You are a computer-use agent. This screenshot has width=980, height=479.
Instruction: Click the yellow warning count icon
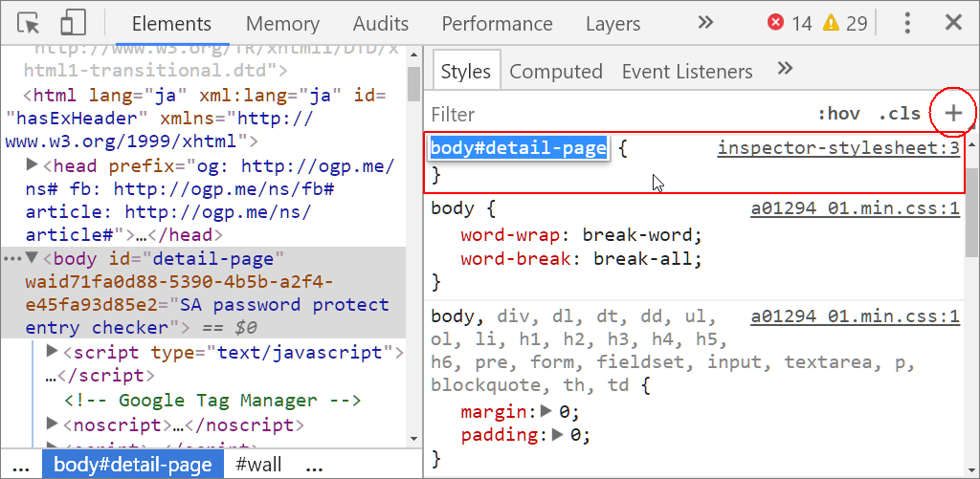(831, 23)
